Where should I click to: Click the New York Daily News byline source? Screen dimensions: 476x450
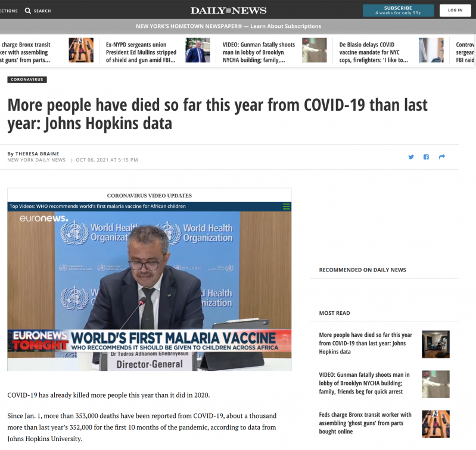[36, 160]
